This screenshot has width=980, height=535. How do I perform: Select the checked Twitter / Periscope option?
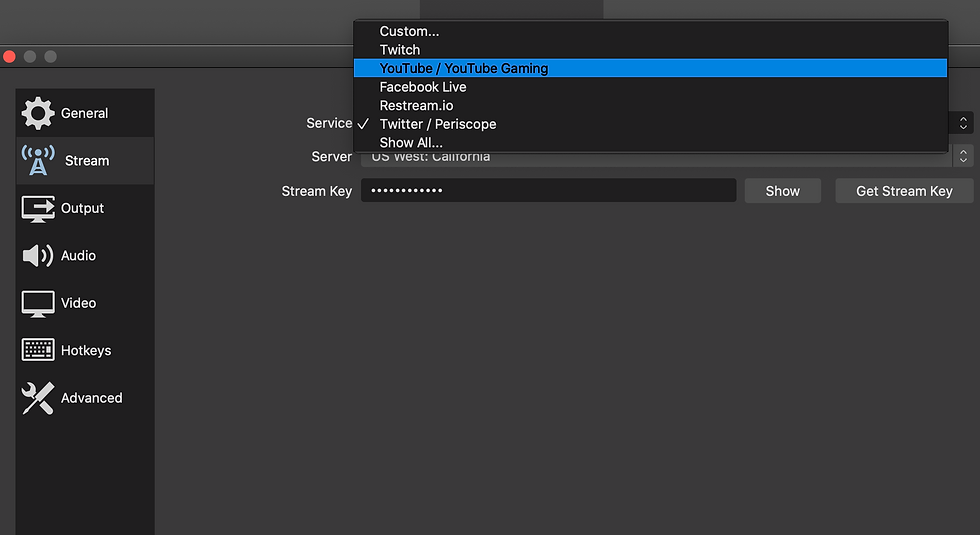438,124
